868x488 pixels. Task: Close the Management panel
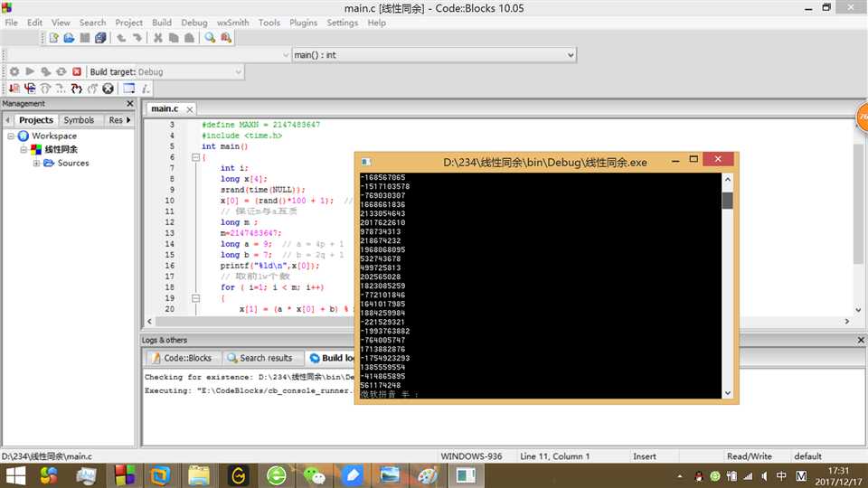tap(130, 103)
